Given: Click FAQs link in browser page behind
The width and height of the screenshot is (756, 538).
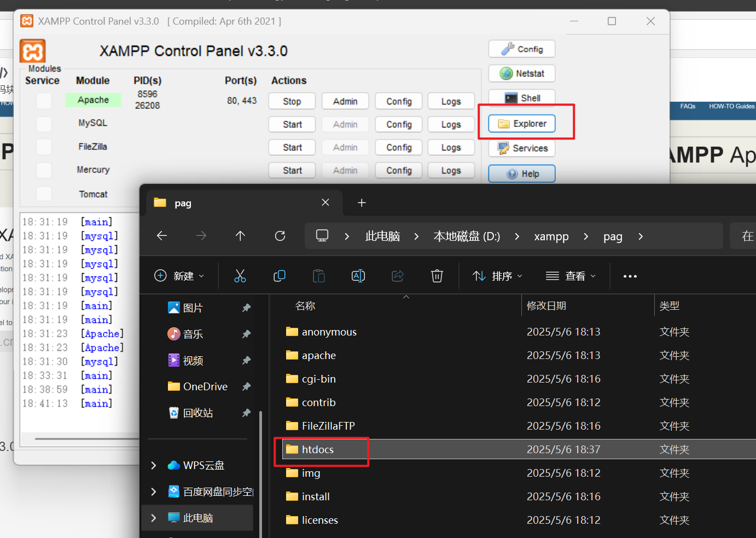Looking at the screenshot, I should coord(688,106).
